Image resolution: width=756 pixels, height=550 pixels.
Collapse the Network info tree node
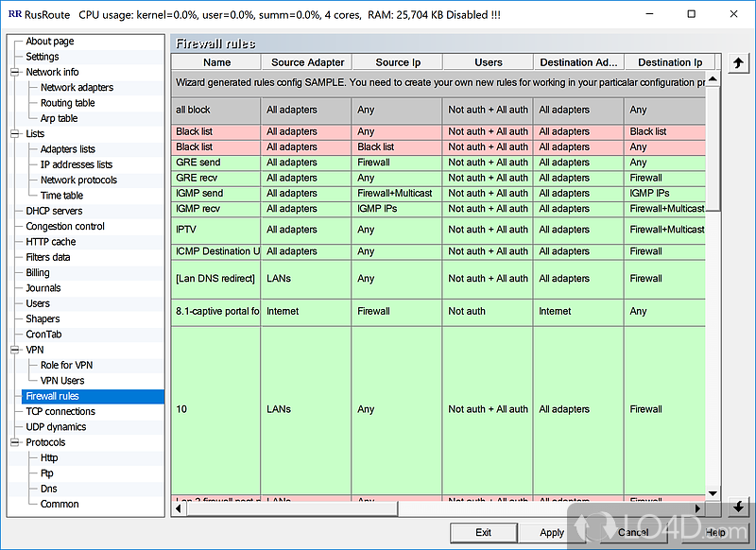pyautogui.click(x=15, y=72)
